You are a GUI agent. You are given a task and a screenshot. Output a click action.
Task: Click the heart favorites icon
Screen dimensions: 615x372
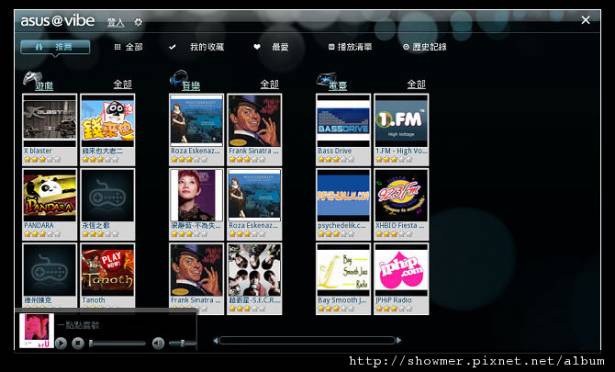coord(257,47)
